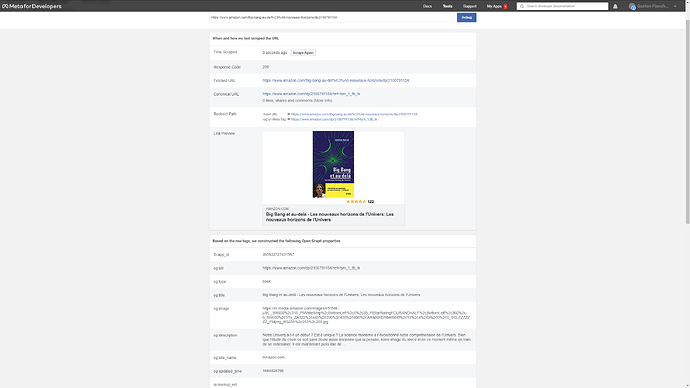The image size is (690, 388).
Task: Click the Time Scraped label
Action: point(225,52)
